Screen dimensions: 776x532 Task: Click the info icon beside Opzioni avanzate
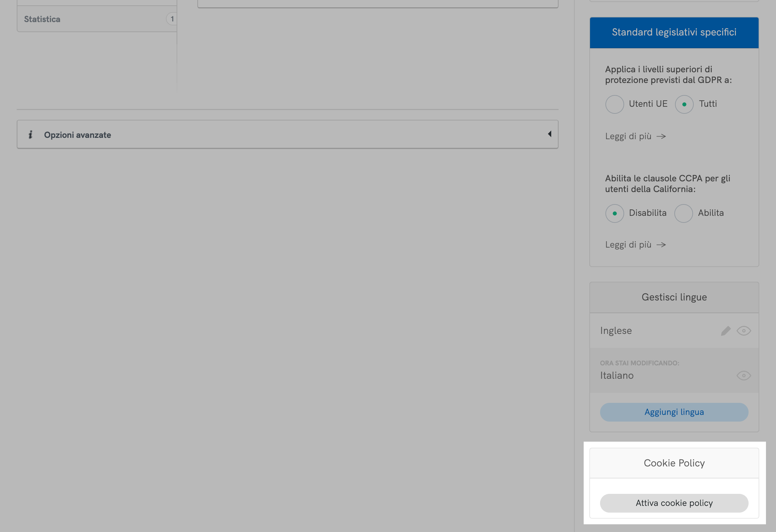click(31, 135)
